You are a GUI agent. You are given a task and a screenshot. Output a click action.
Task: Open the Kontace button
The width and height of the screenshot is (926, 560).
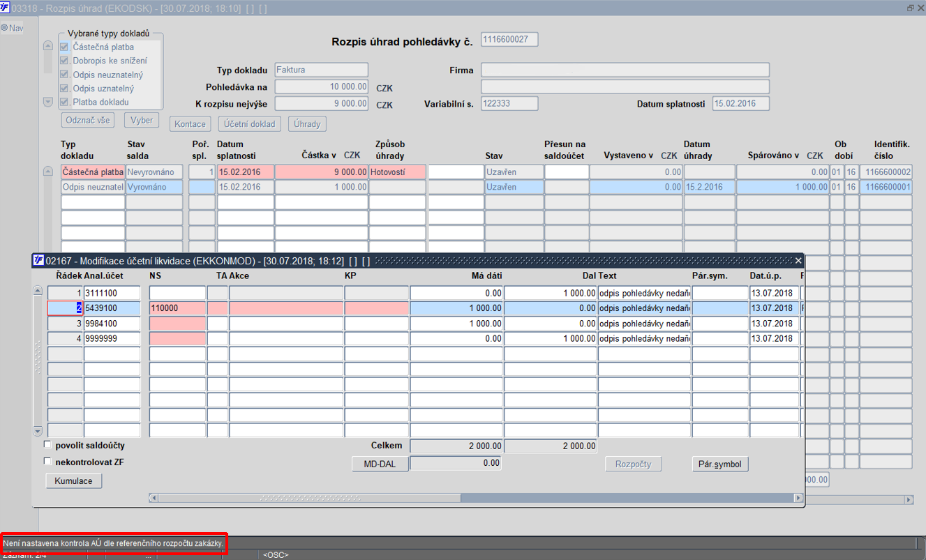click(191, 124)
